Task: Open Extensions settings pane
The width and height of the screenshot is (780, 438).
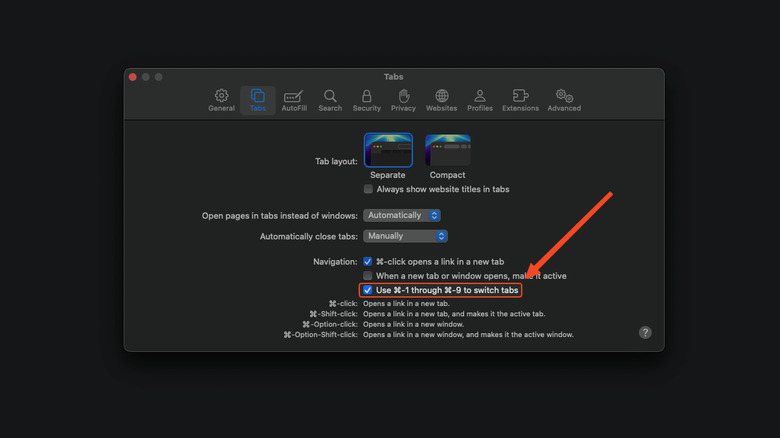Action: [520, 99]
